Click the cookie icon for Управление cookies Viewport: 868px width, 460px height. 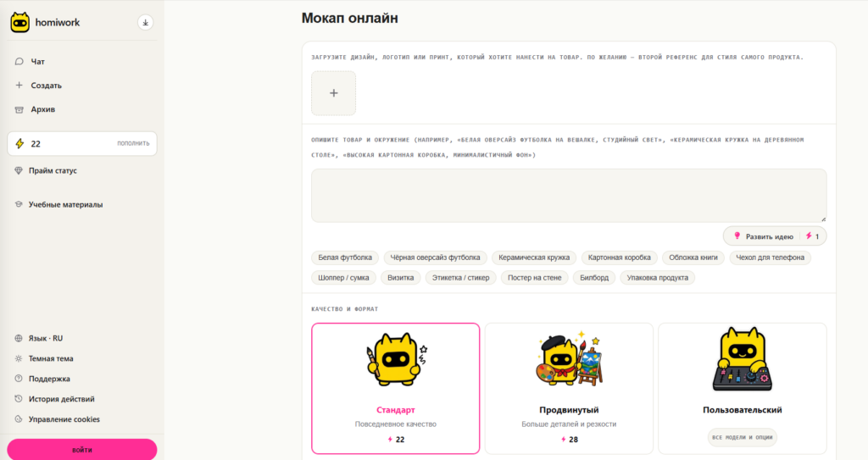pos(19,419)
